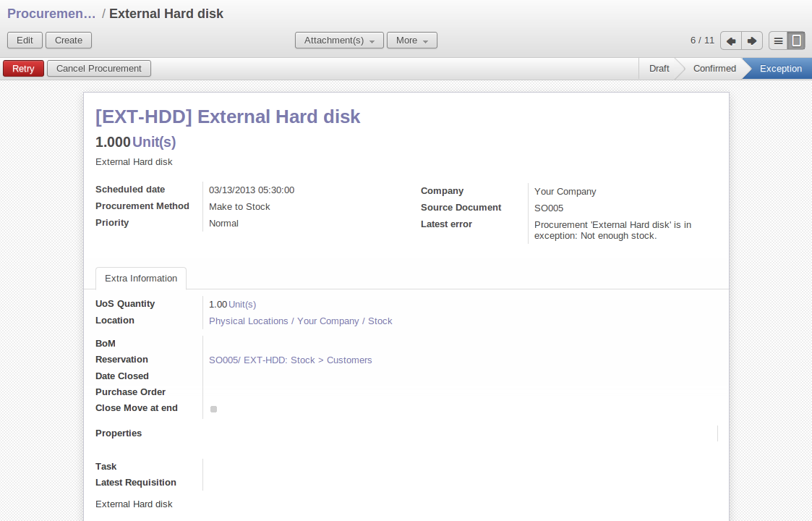Expand the More actions dropdown
The width and height of the screenshot is (812, 521).
click(411, 41)
